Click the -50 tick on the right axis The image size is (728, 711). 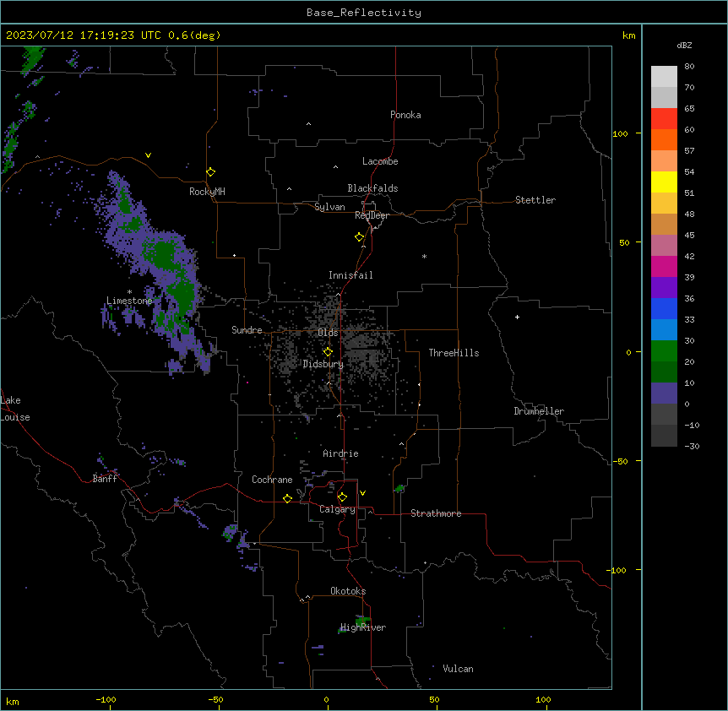tap(620, 461)
